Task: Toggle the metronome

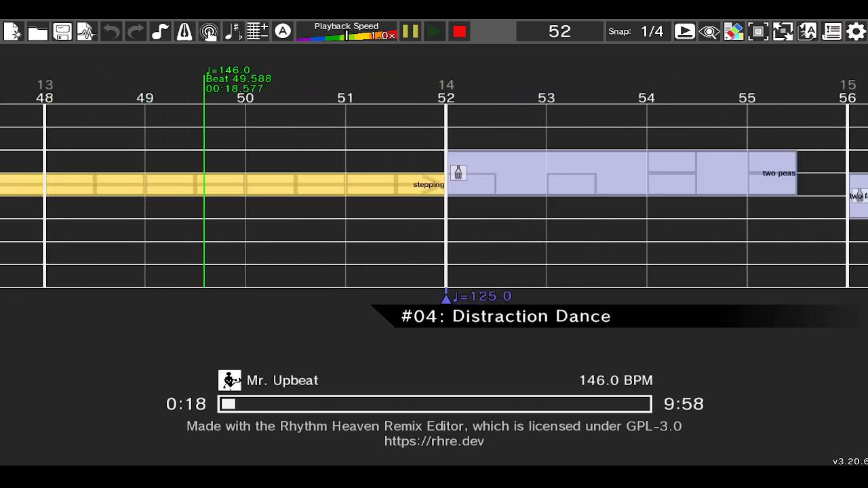Action: pyautogui.click(x=184, y=32)
